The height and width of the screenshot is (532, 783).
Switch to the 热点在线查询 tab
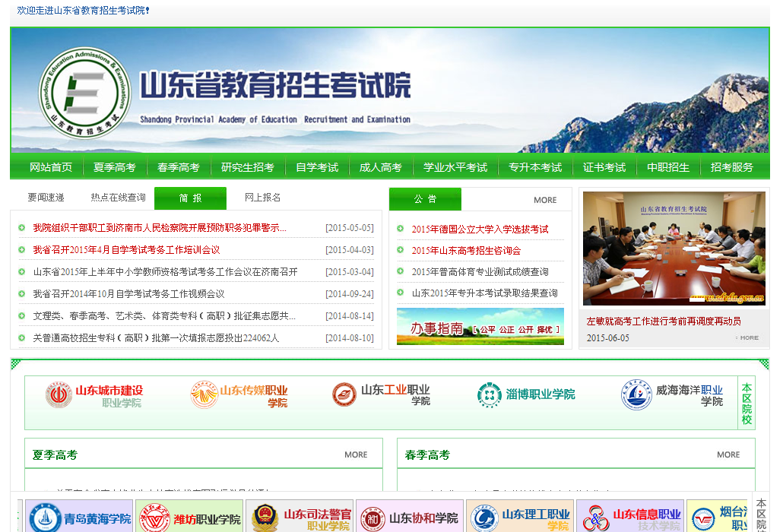(118, 198)
